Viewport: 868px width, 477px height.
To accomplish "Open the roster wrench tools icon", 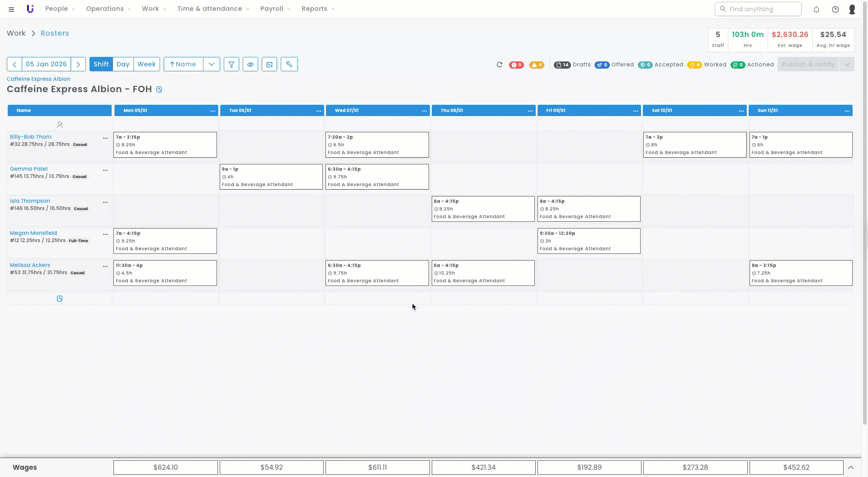I will coord(289,64).
